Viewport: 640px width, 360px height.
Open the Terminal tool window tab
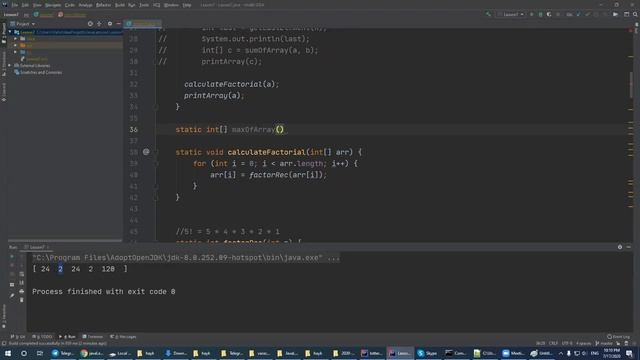tap(93, 337)
